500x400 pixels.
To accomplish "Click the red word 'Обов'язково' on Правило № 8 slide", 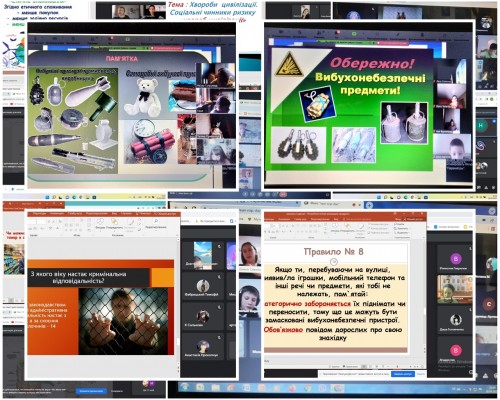I will click(283, 329).
